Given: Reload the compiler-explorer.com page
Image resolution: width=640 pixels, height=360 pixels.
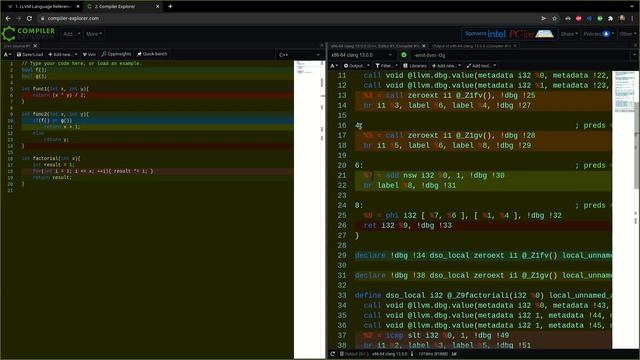Looking at the screenshot, I should point(29,18).
